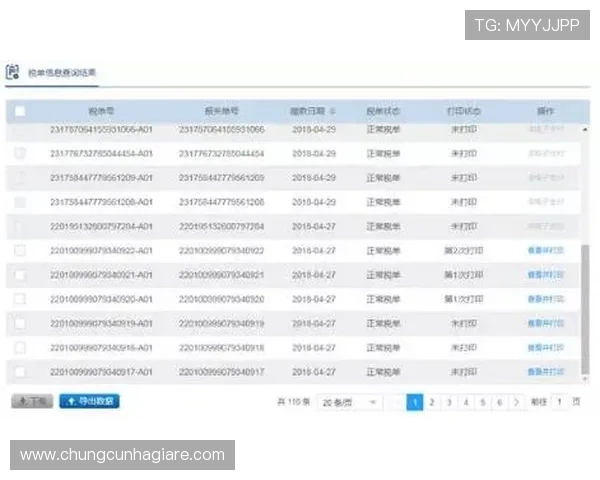
Task: Click the 打印状态 column header
Action: pyautogui.click(x=464, y=111)
